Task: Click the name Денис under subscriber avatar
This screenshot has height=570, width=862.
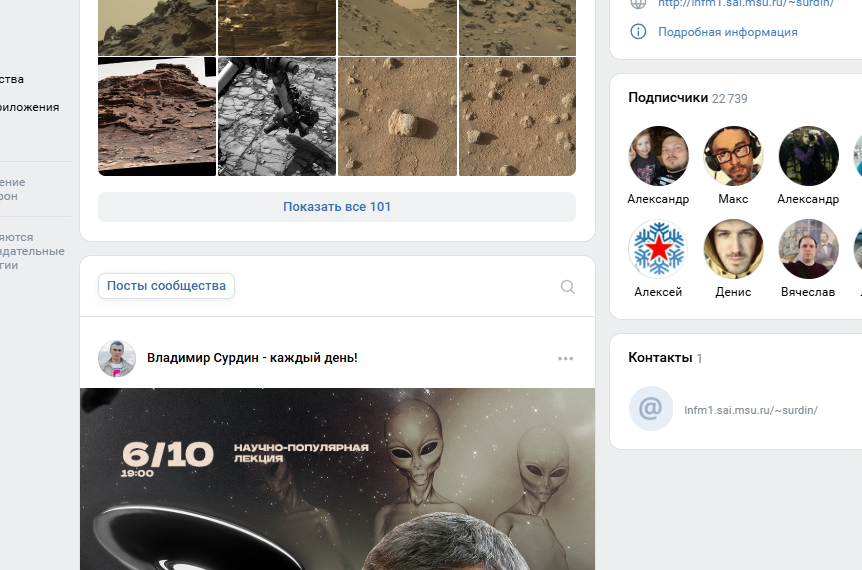Action: click(x=733, y=292)
